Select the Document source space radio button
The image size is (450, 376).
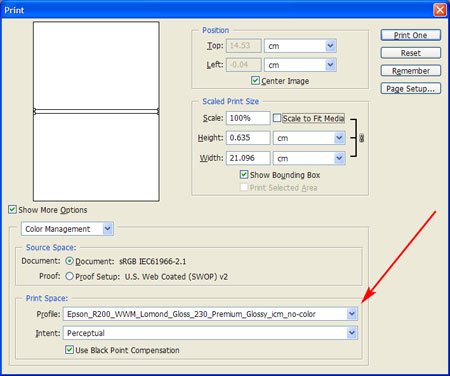pyautogui.click(x=69, y=261)
